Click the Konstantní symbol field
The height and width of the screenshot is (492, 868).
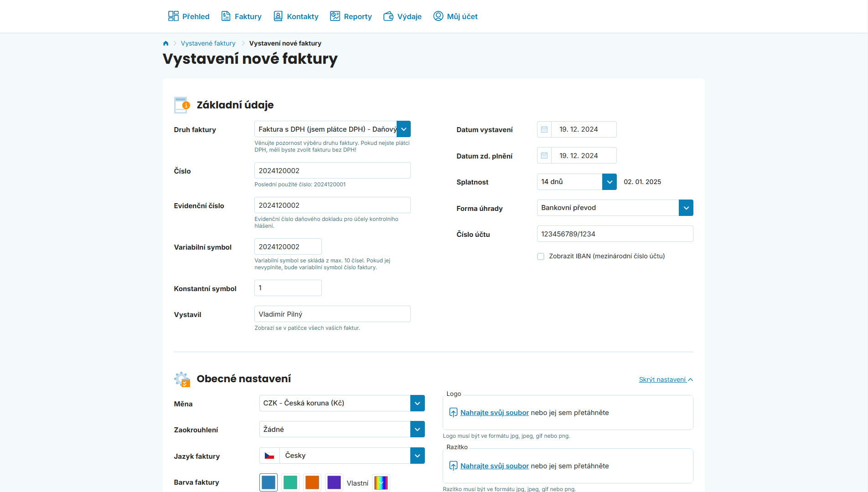(288, 288)
